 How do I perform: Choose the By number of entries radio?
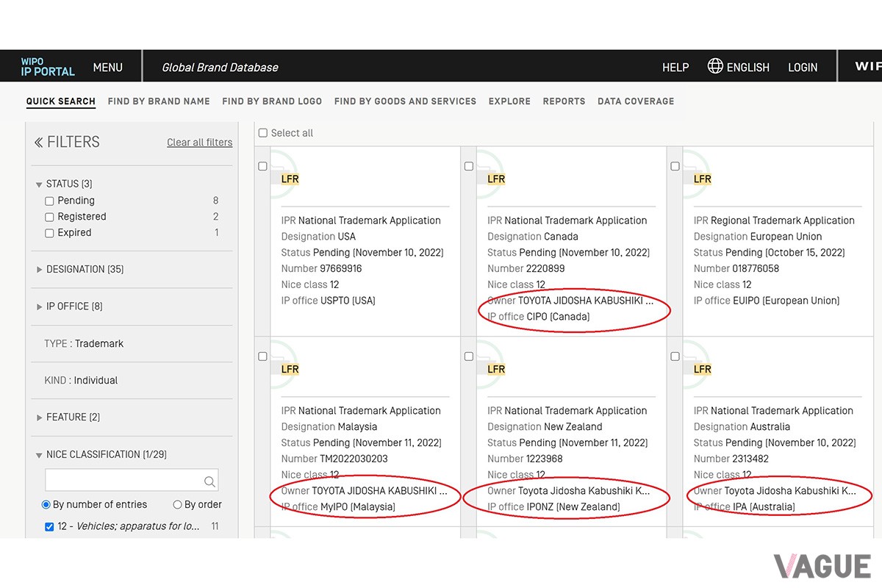pos(46,505)
